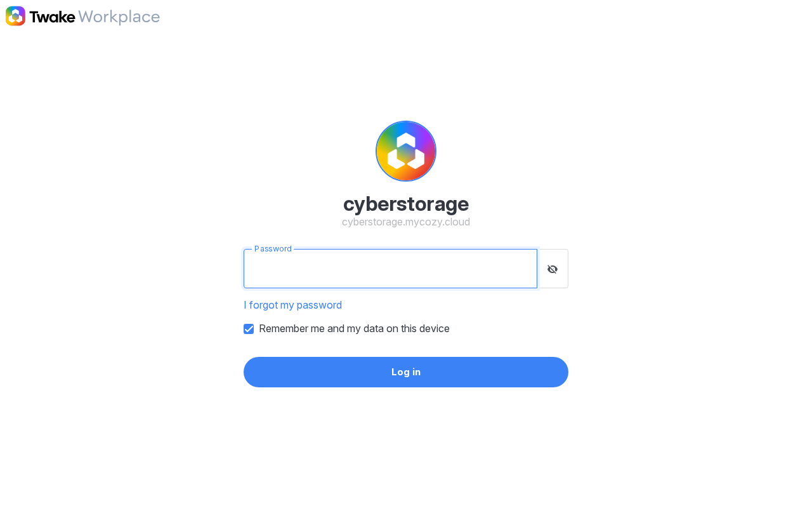
Task: Untick the blue checkmark box
Action: [x=249, y=329]
